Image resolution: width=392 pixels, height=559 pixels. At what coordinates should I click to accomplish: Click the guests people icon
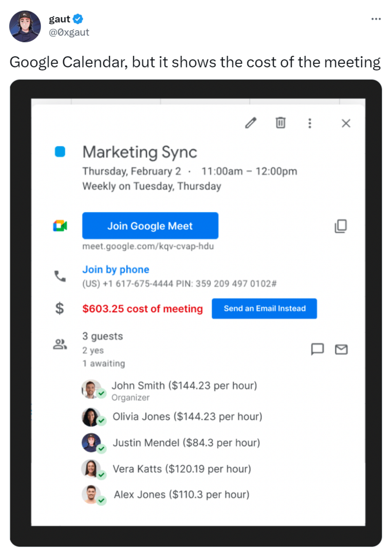(x=60, y=345)
